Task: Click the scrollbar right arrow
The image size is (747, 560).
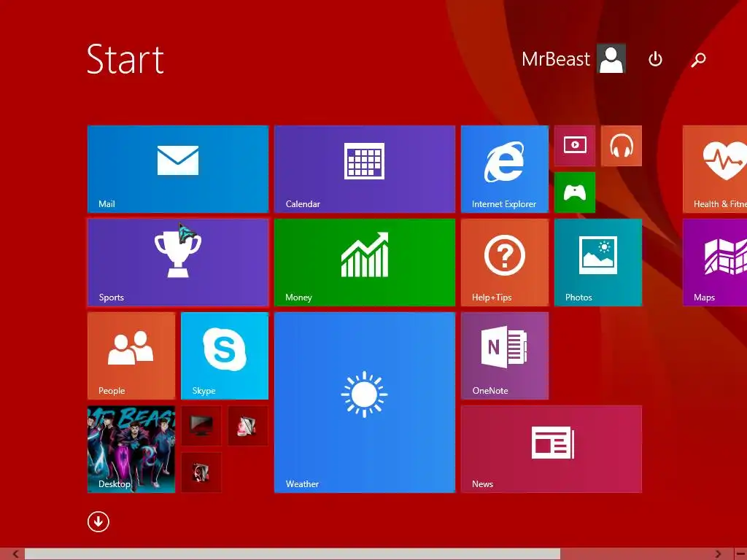Action: (x=718, y=554)
